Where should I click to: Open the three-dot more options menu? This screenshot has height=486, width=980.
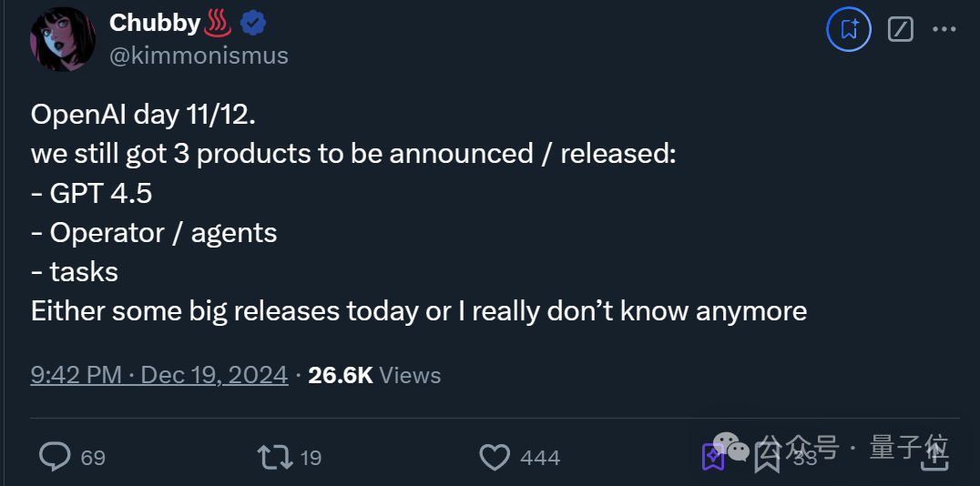pos(944,29)
